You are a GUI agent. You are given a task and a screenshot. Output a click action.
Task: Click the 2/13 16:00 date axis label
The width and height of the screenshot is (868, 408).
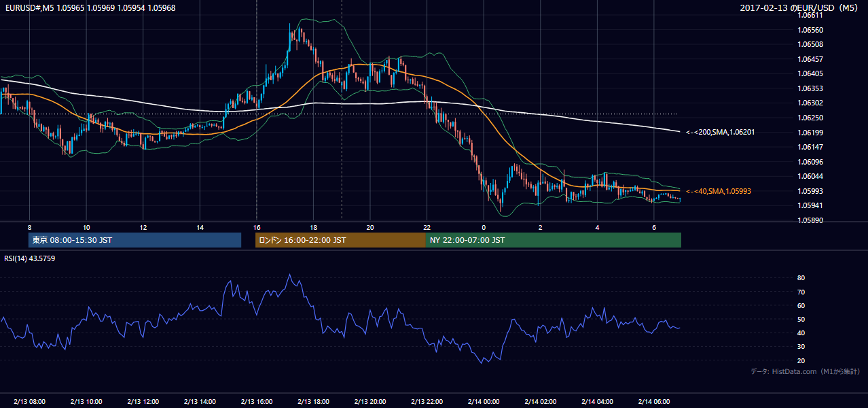point(256,401)
